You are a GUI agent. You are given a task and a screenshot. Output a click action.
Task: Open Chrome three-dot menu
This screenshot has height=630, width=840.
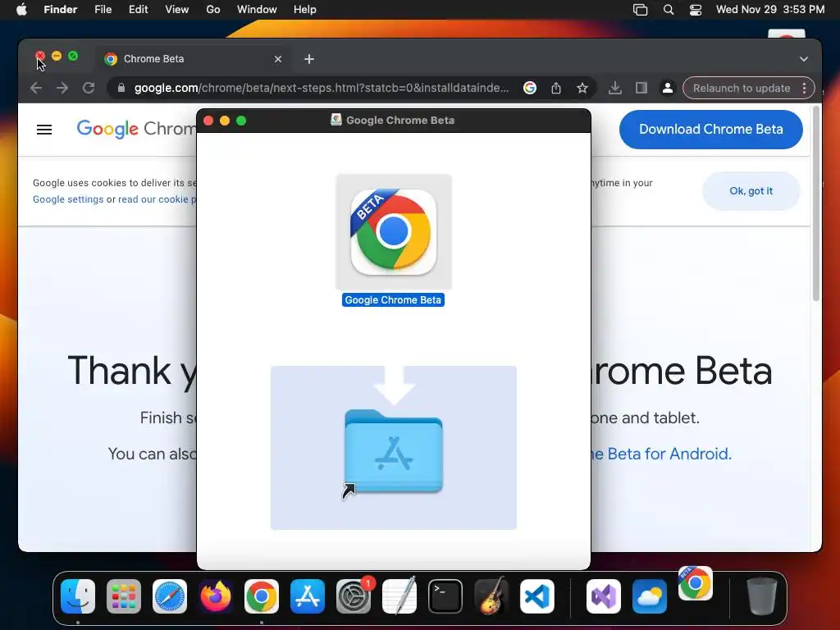pyautogui.click(x=804, y=88)
